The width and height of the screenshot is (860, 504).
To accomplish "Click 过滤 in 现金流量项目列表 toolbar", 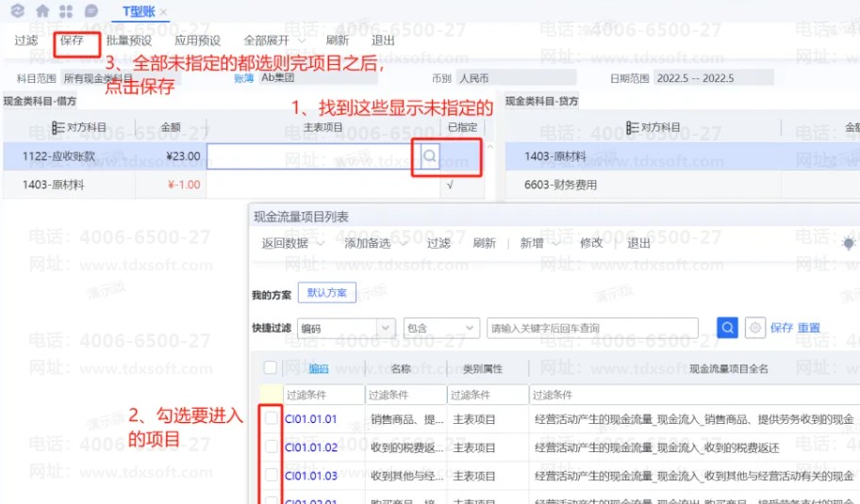I will pos(438,243).
